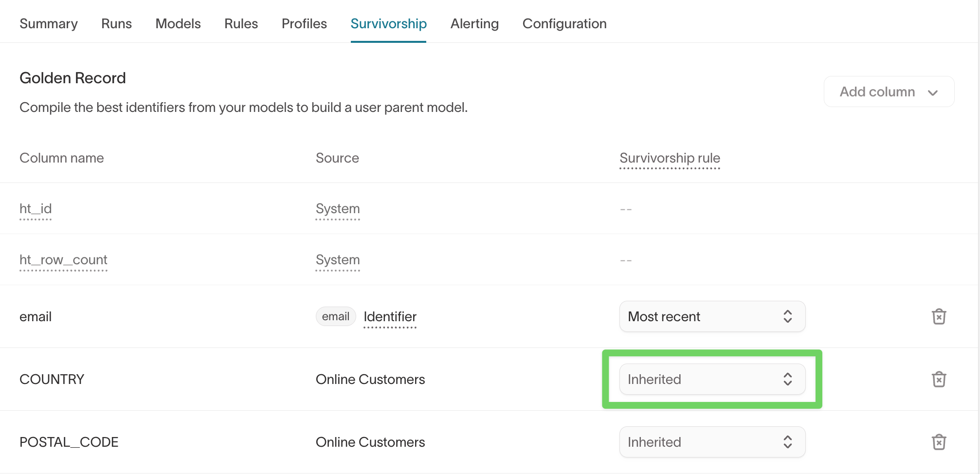Switch to Configuration tab
980x474 pixels.
point(564,24)
